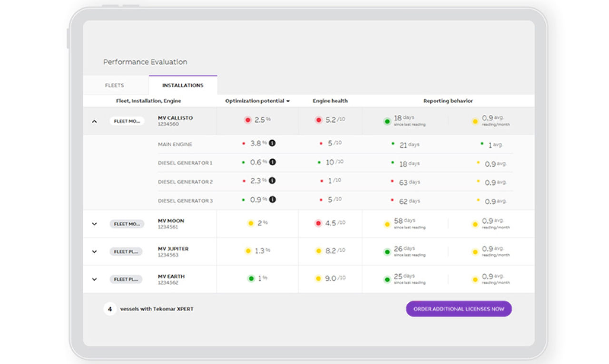Image resolution: width=609 pixels, height=364 pixels.
Task: Click the fleet tag on MV Jupiter row
Action: click(x=126, y=251)
